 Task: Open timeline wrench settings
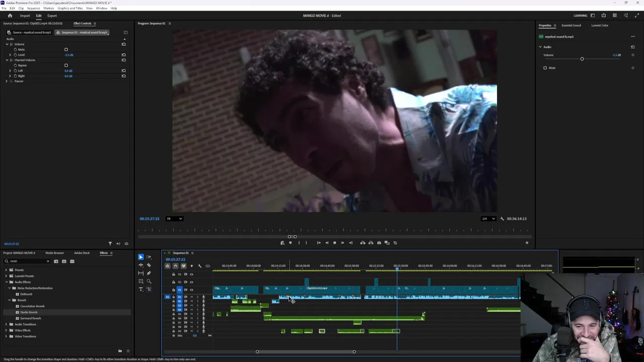pos(200,266)
